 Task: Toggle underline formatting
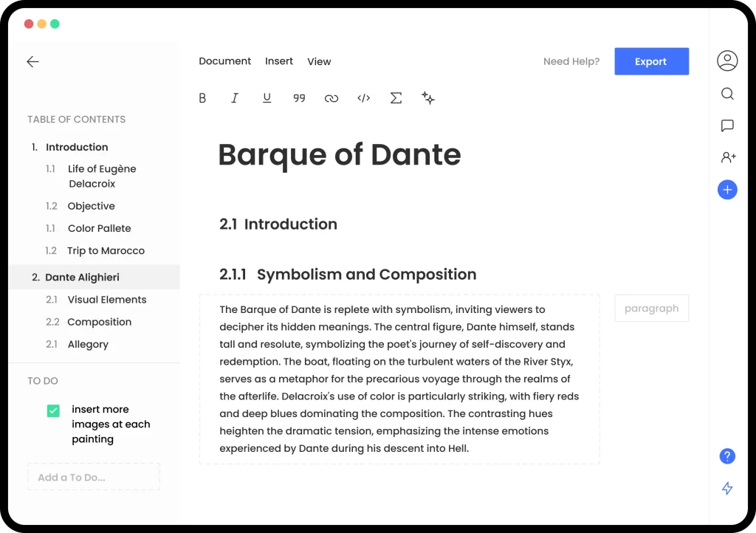(x=267, y=97)
